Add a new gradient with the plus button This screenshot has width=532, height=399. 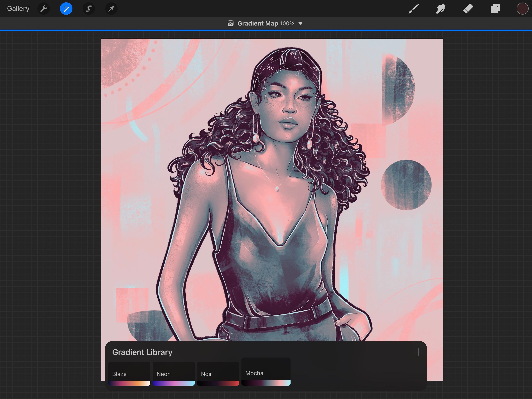click(418, 352)
